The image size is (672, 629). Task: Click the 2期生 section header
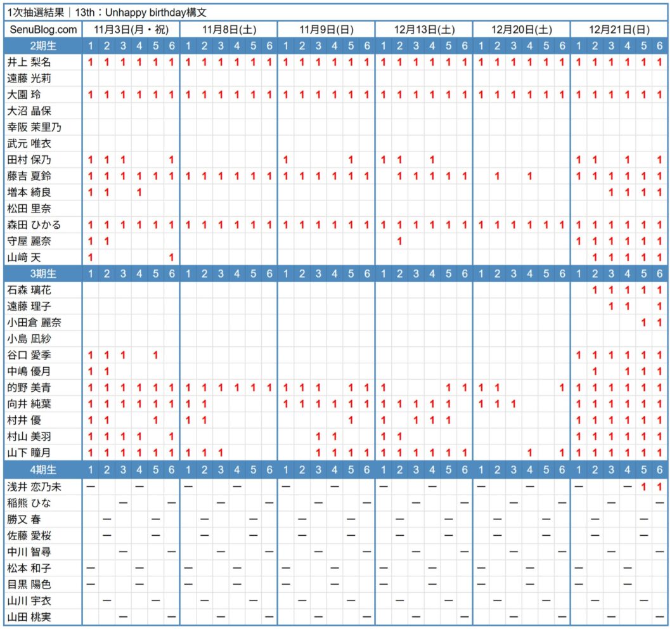tap(43, 46)
